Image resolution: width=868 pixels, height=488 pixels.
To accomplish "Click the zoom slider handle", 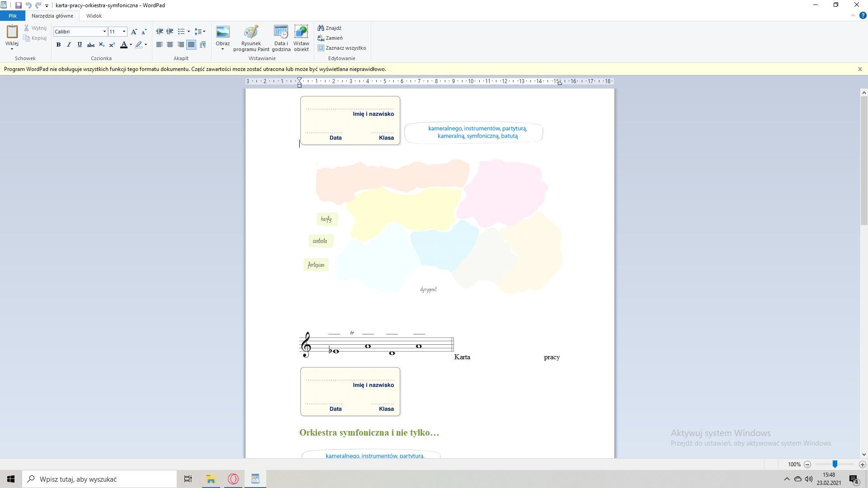I will 835,464.
